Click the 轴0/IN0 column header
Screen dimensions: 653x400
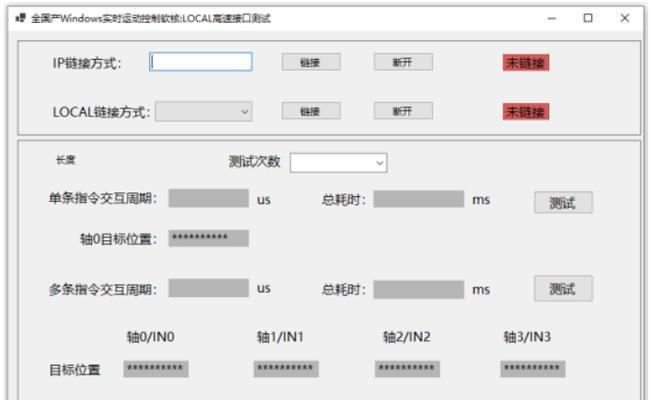coord(150,337)
